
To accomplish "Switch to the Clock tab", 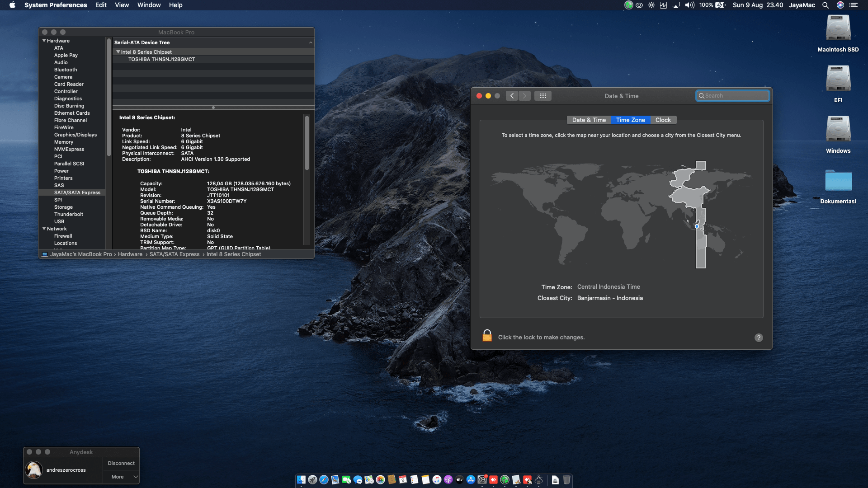I will (663, 120).
